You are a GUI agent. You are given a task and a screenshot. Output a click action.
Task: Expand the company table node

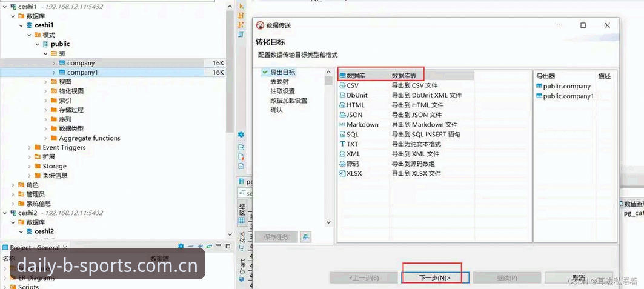pos(54,63)
